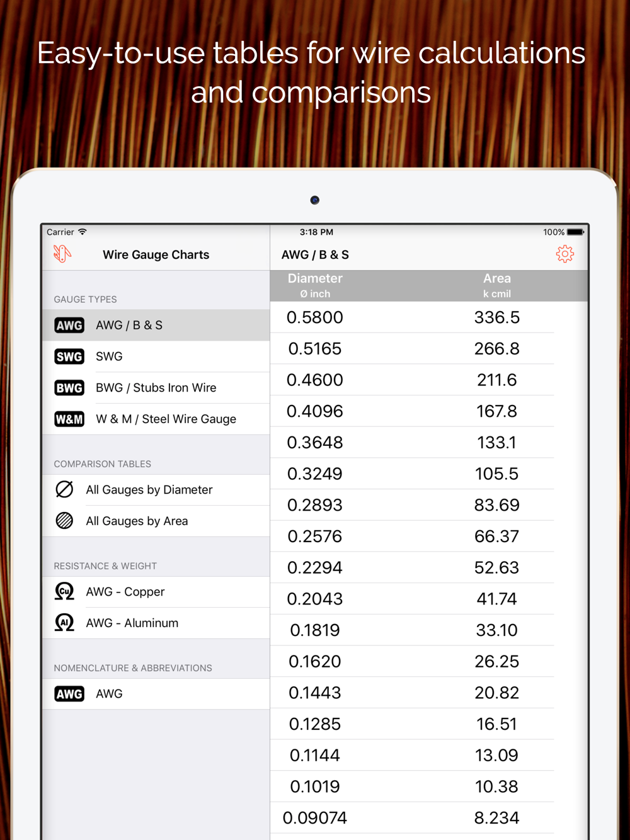This screenshot has width=630, height=840.
Task: Select area value 16.51
Action: point(497,724)
